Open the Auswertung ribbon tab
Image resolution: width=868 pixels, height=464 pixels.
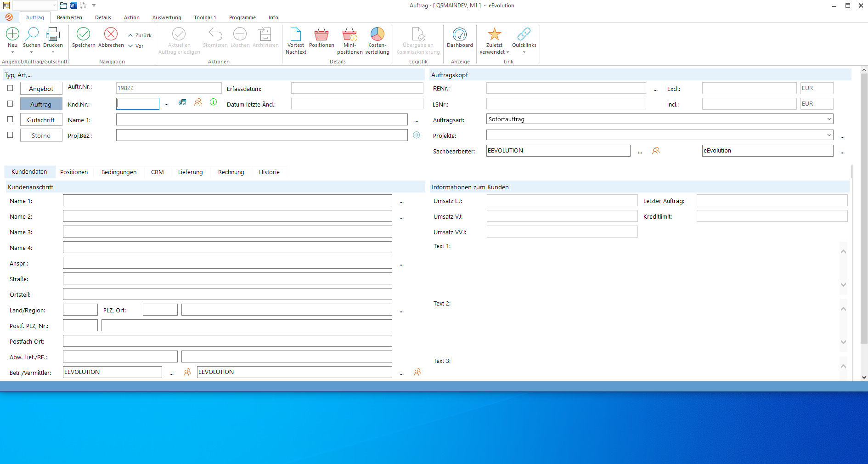(x=167, y=17)
